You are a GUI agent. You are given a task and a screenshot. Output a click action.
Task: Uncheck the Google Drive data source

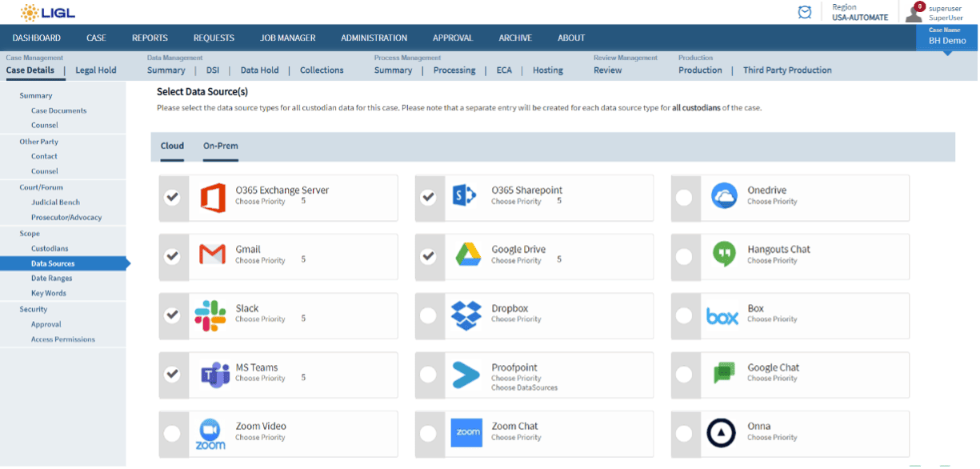pos(428,256)
